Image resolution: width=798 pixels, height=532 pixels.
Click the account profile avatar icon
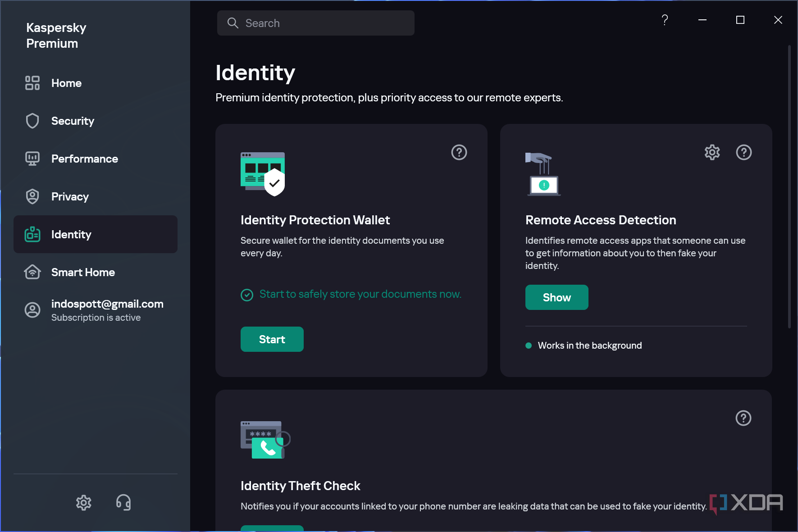click(32, 310)
